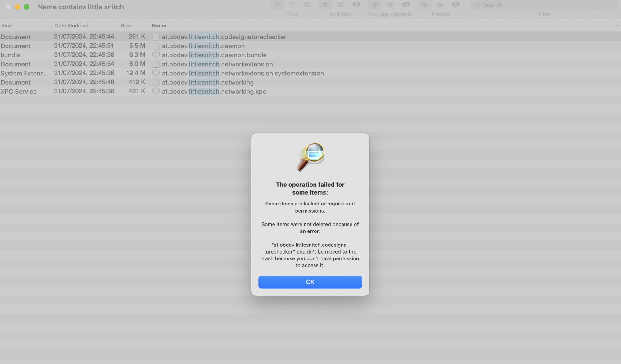Click the 31/07/2024, 22:45:48 date cell
The width and height of the screenshot is (621, 364).
click(x=84, y=82)
